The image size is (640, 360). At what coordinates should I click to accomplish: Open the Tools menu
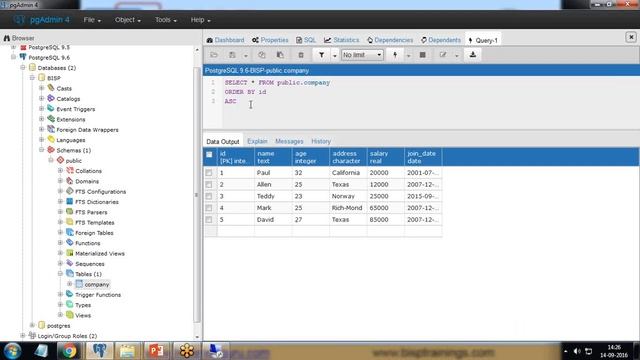coord(166,20)
